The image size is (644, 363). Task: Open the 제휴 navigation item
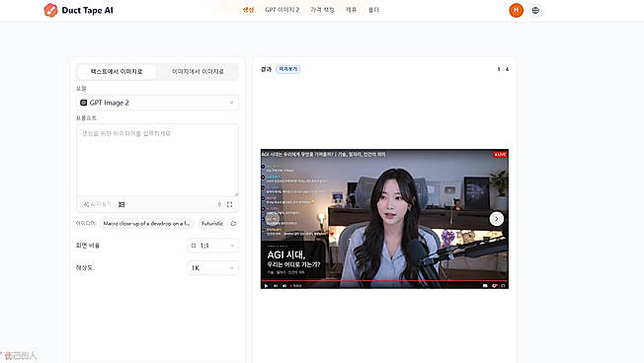coord(352,10)
